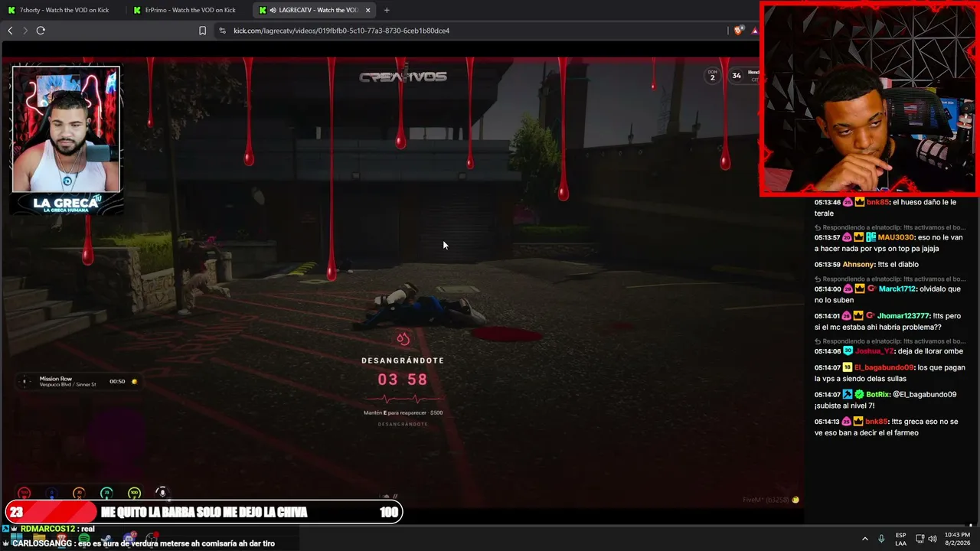The width and height of the screenshot is (980, 551).
Task: Select the LAGRECATV VOD tab
Action: [314, 10]
